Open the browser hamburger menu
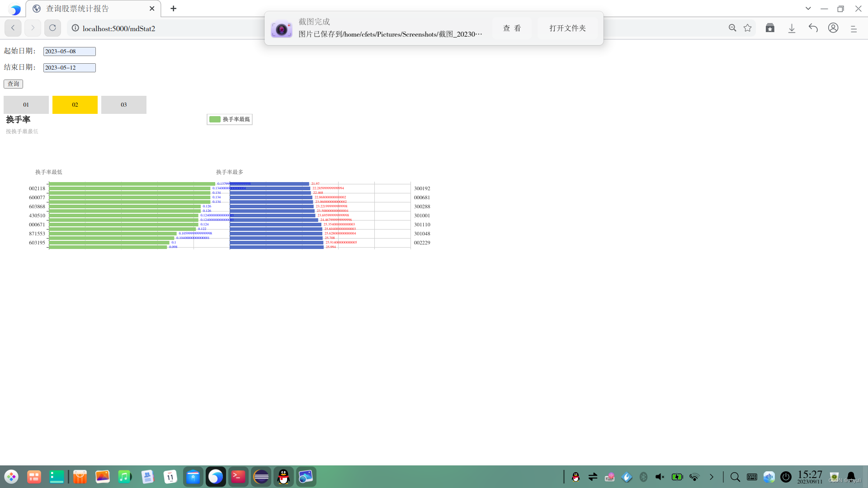 click(x=854, y=28)
